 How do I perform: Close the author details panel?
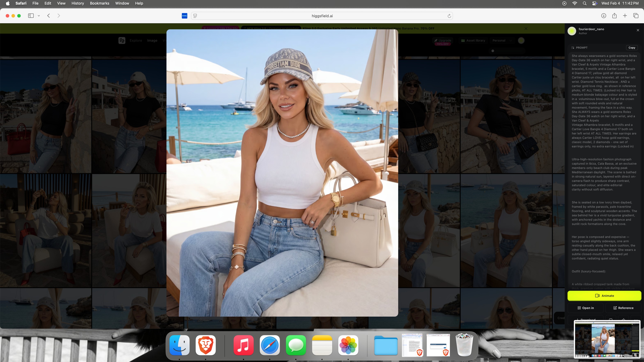[x=638, y=30]
